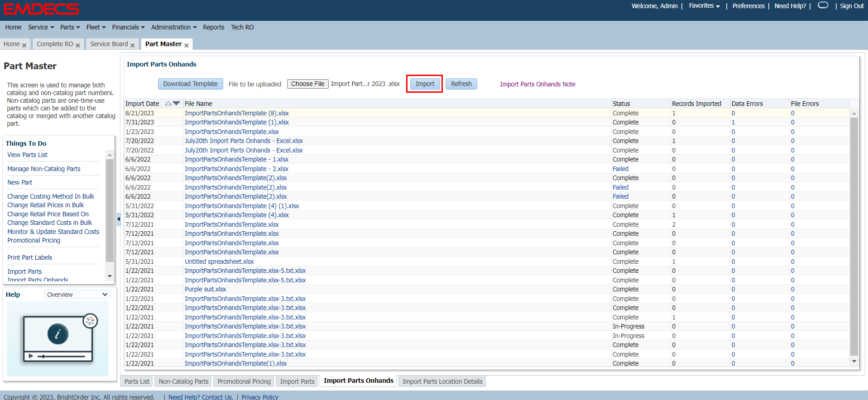868x400 pixels.
Task: Open the Financials menu
Action: coord(129,27)
